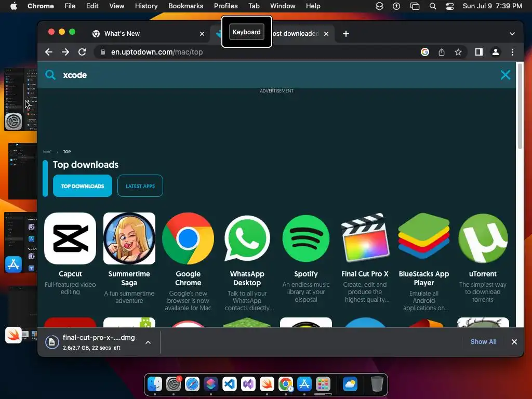Go back with the browser back arrow

(49, 52)
